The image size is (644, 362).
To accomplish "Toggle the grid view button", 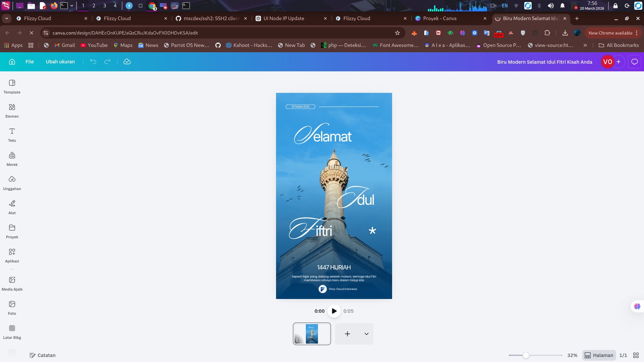I will click(636, 355).
